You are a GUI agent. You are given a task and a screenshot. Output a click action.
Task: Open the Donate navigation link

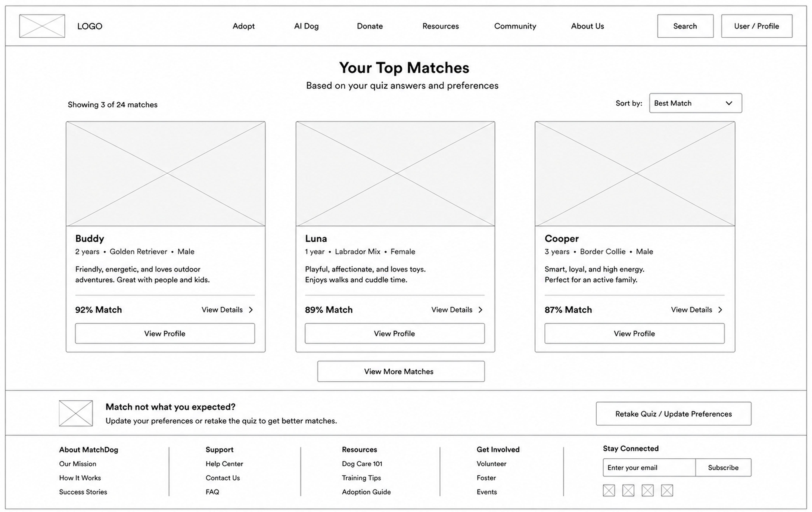[370, 26]
